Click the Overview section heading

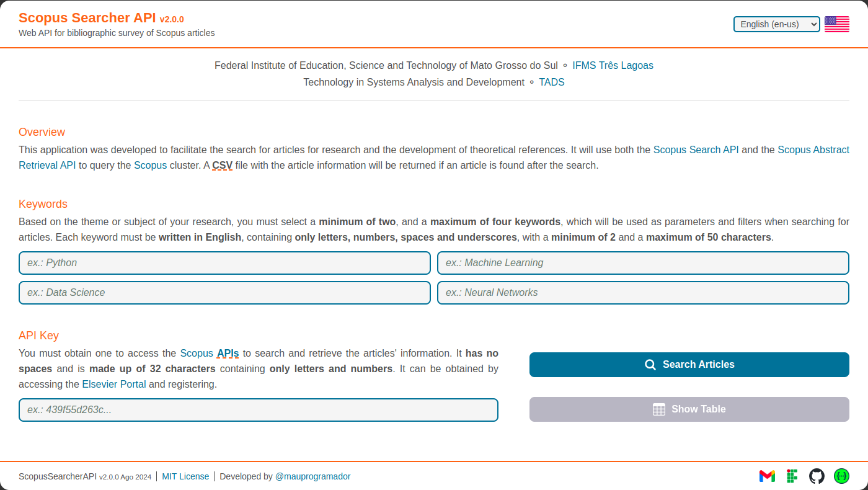[x=42, y=132]
